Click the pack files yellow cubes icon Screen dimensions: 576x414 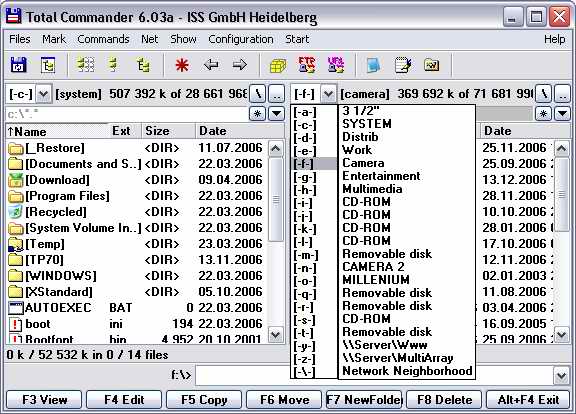[278, 66]
